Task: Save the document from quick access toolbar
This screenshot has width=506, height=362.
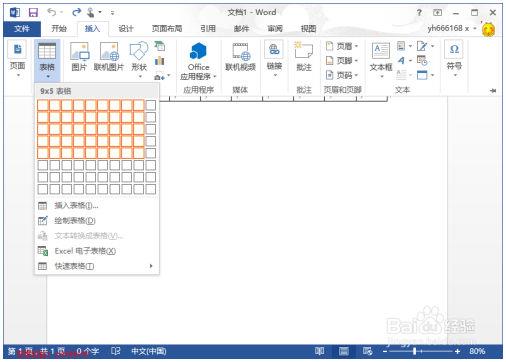Action: coord(33,13)
